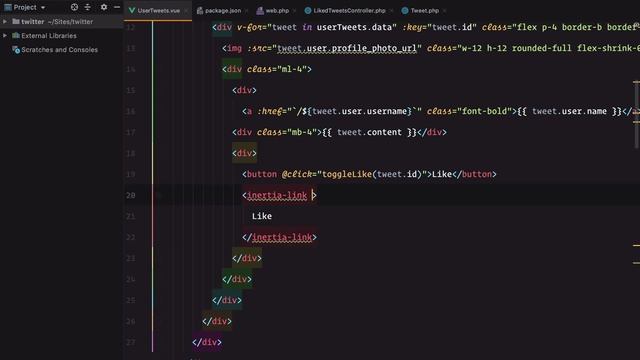The height and width of the screenshot is (360, 640).
Task: Click line number 27 in the gutter
Action: (x=131, y=342)
